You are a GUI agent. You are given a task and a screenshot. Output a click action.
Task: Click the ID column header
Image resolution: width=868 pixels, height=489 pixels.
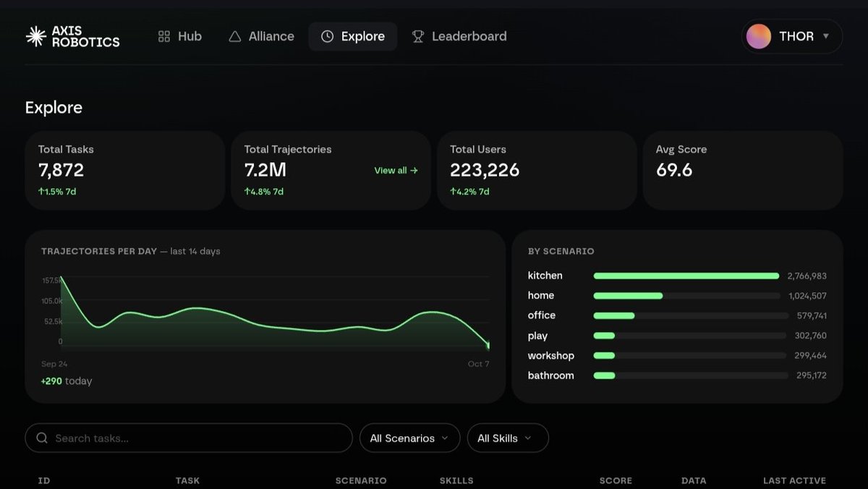[44, 480]
